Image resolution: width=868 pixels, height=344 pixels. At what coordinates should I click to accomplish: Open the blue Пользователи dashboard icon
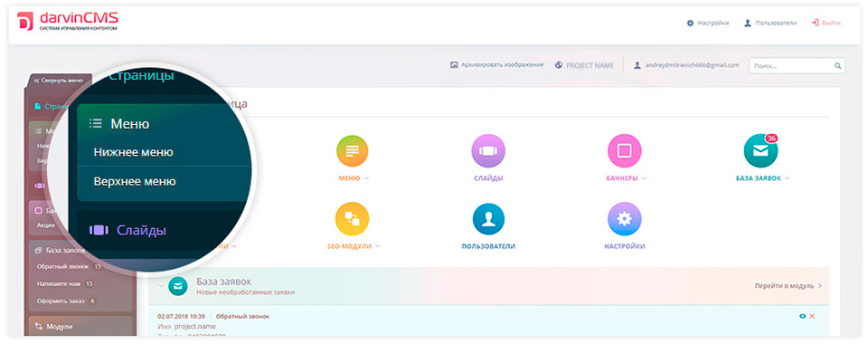[x=488, y=219]
